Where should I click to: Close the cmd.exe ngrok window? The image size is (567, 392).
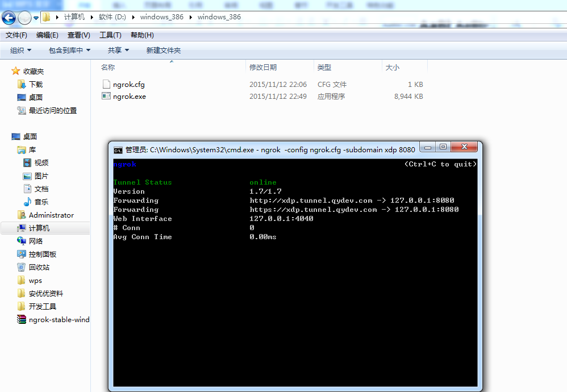464,147
